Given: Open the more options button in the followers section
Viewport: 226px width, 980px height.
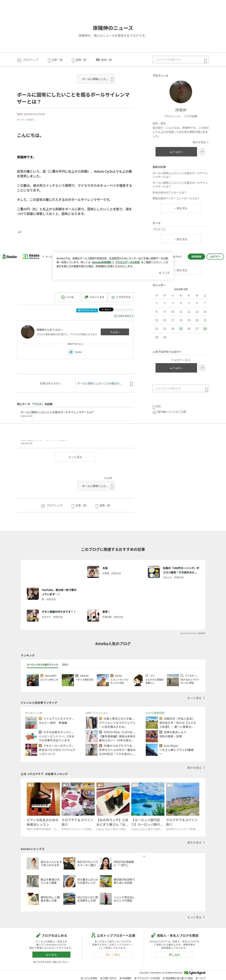Looking at the screenshot, I should click(202, 368).
